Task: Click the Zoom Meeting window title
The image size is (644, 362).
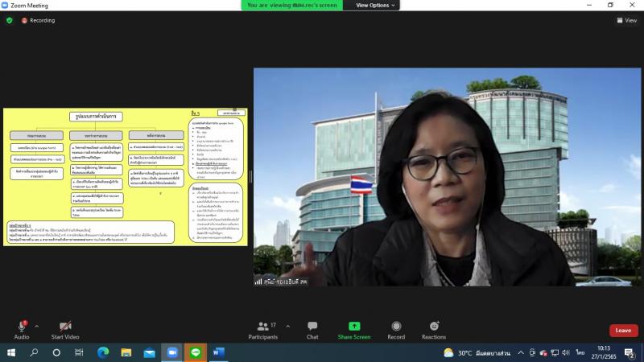Action: [29, 6]
